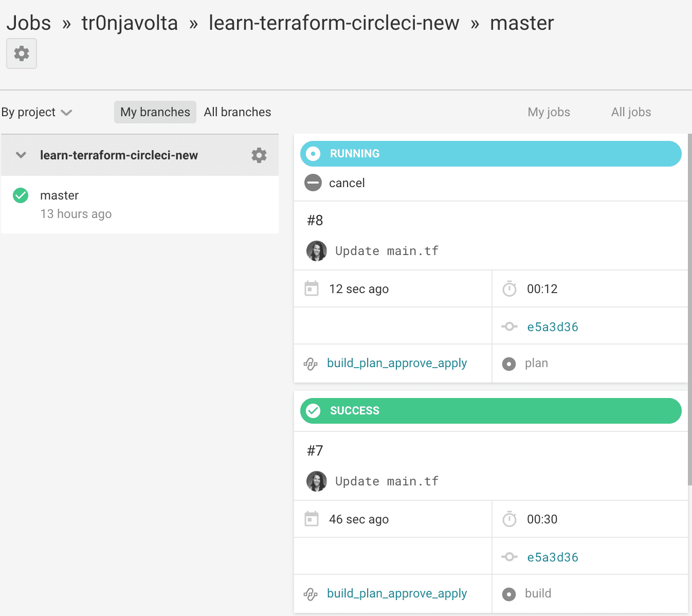Cancel the running job #8
This screenshot has width=692, height=616.
click(x=347, y=183)
